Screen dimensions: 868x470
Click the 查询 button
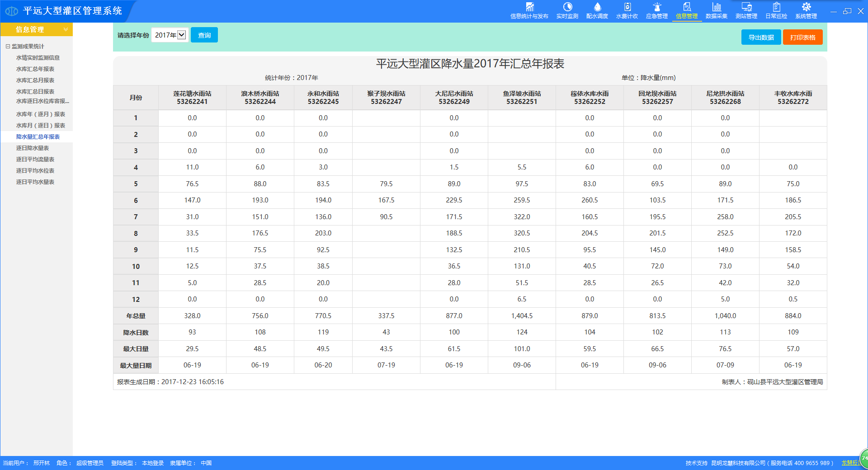204,35
